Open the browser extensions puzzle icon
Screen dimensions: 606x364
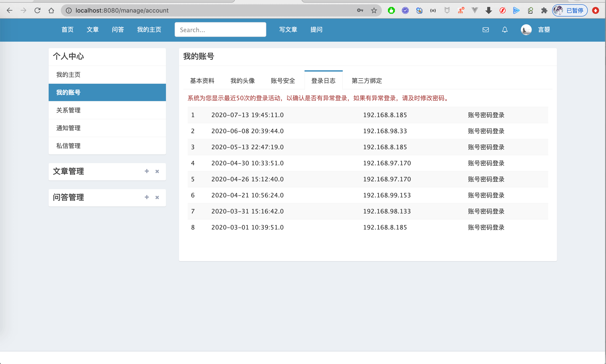544,10
